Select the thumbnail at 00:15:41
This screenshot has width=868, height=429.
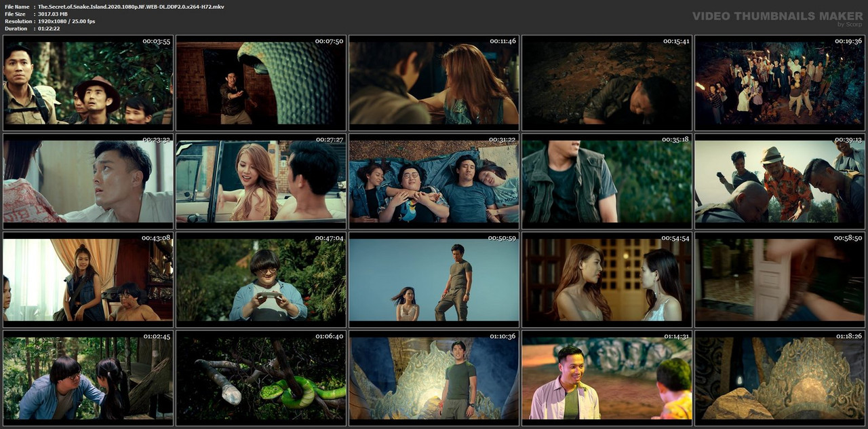(x=607, y=83)
